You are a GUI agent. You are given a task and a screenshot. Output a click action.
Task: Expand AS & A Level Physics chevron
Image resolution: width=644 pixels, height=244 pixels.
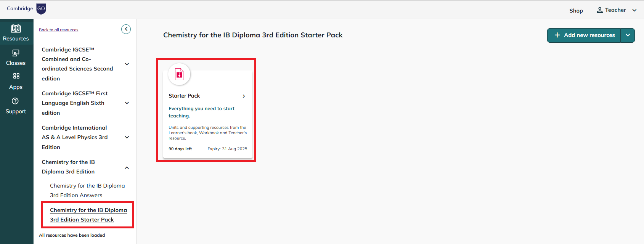(x=127, y=137)
